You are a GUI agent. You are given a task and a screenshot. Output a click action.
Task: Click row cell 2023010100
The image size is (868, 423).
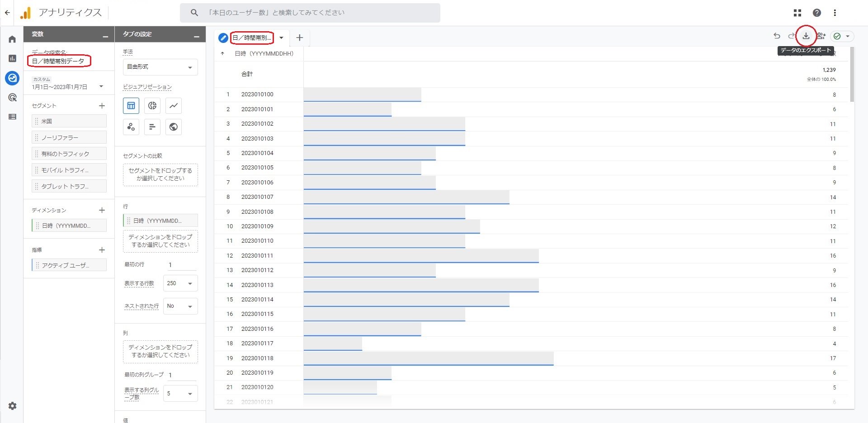coord(257,94)
